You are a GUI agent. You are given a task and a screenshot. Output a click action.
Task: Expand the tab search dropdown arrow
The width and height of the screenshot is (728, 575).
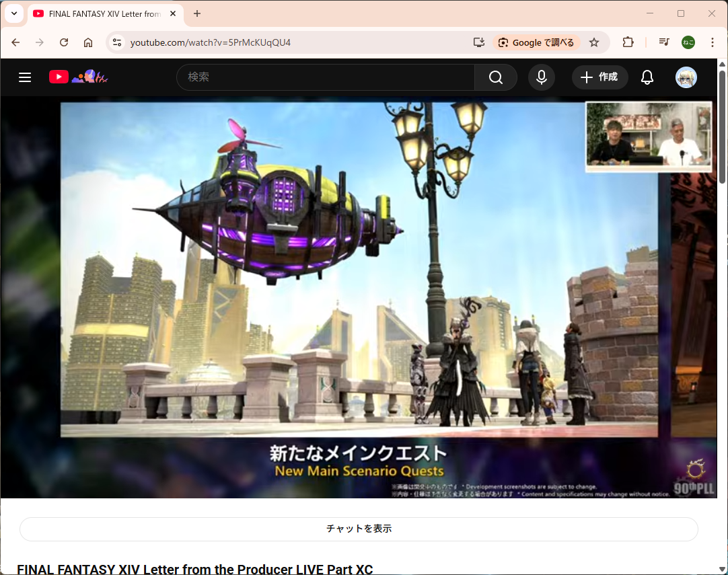click(13, 13)
